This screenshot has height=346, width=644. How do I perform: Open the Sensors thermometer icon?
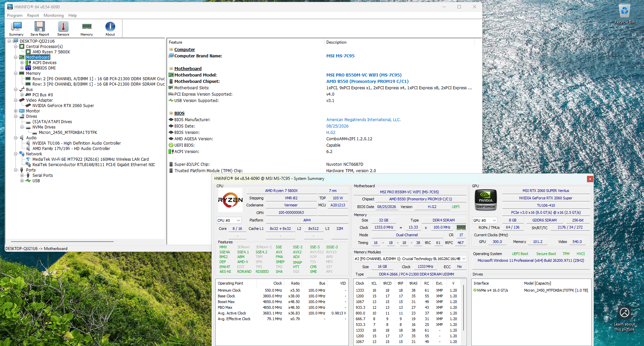(x=63, y=29)
